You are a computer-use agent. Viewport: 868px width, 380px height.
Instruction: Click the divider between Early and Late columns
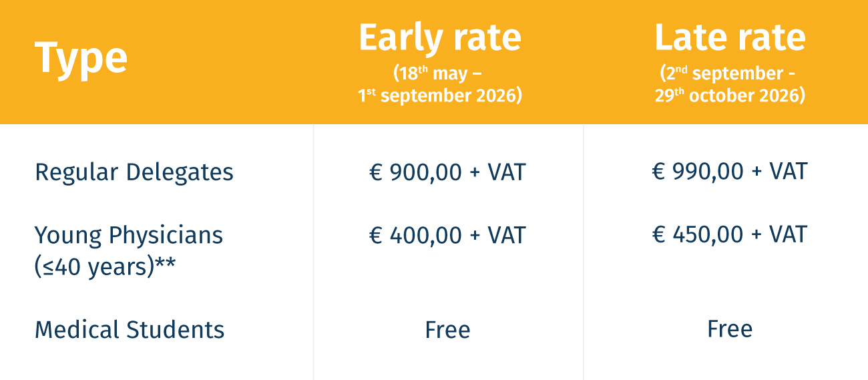[584, 252]
